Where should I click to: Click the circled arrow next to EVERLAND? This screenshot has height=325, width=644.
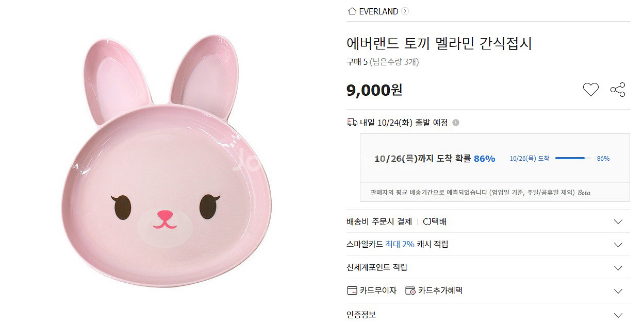tap(405, 11)
